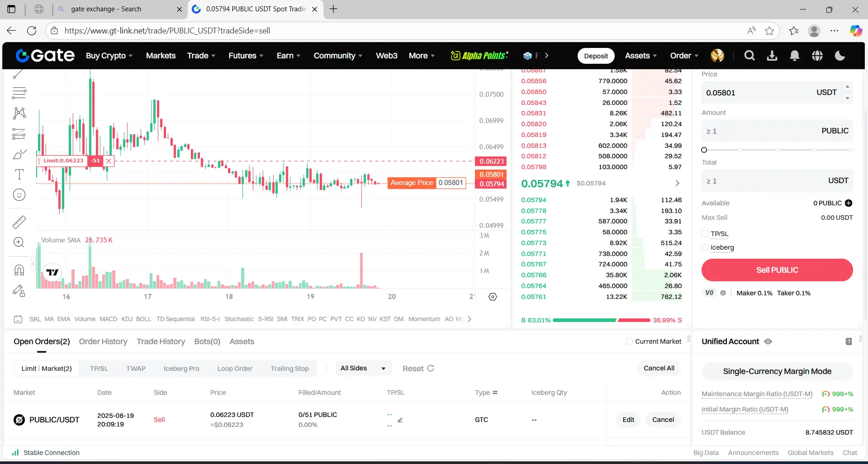The image size is (868, 464).
Task: Switch to dark mode moon icon
Action: point(840,56)
